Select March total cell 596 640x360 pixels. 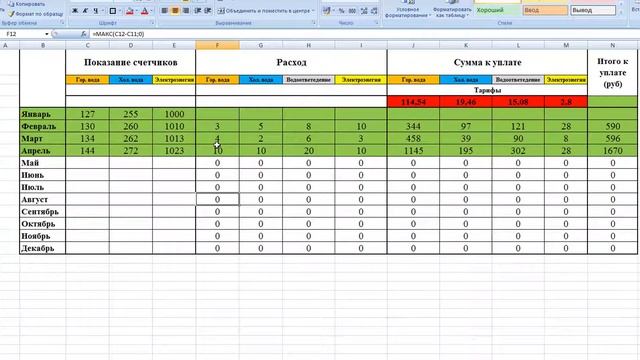click(x=612, y=139)
